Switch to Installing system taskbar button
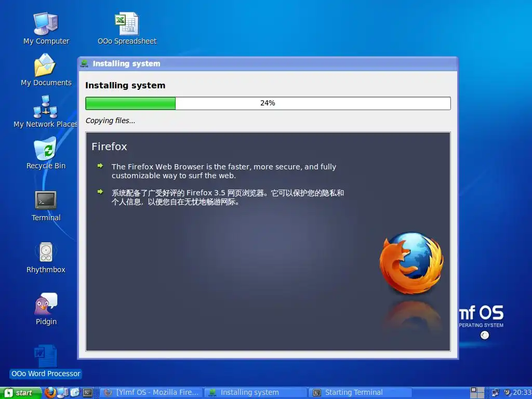 tap(256, 393)
